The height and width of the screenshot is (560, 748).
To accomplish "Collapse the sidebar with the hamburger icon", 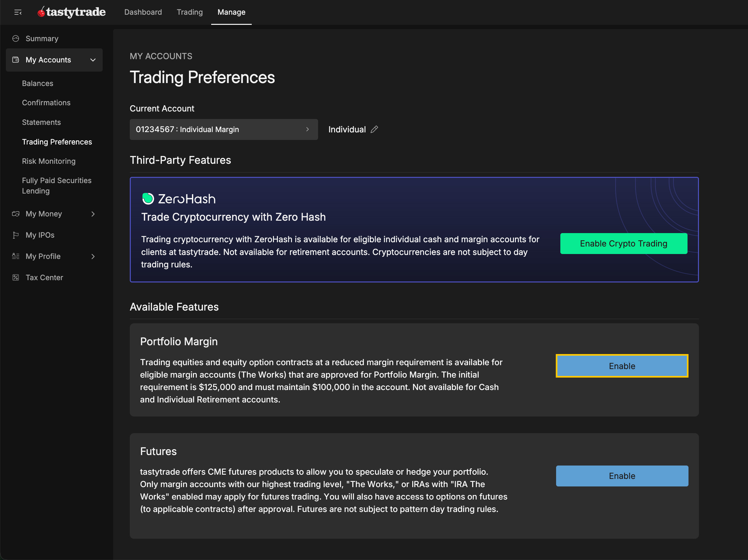I will tap(18, 12).
